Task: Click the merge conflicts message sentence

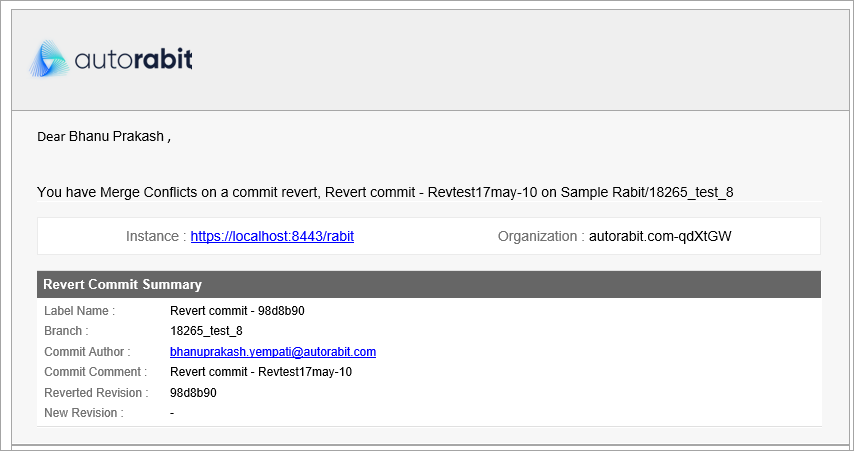Action: pyautogui.click(x=385, y=191)
